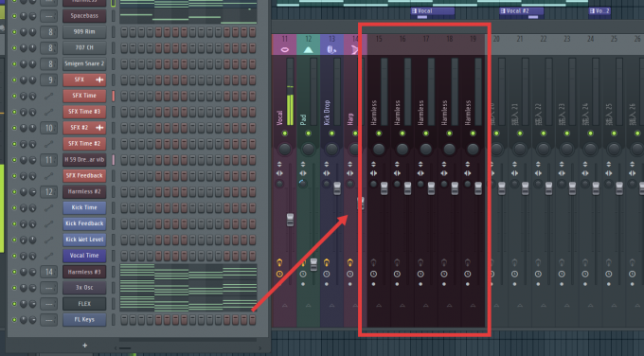644x356 pixels.
Task: Click channel rack horizontal scrollbar
Action: pyautogui.click(x=125, y=348)
